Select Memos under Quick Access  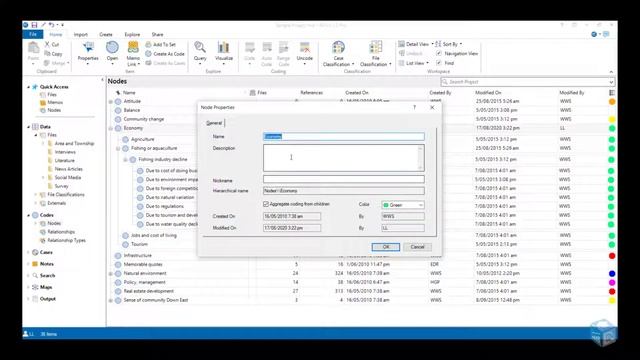pos(55,102)
